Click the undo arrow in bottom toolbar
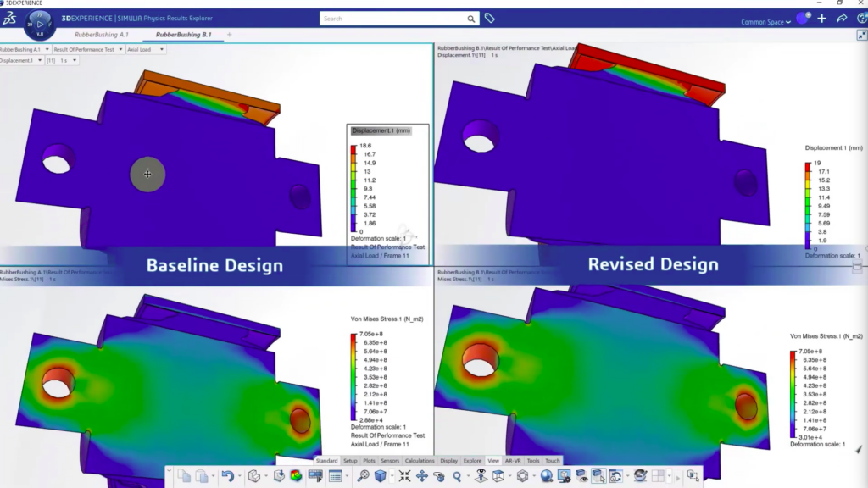 226,476
